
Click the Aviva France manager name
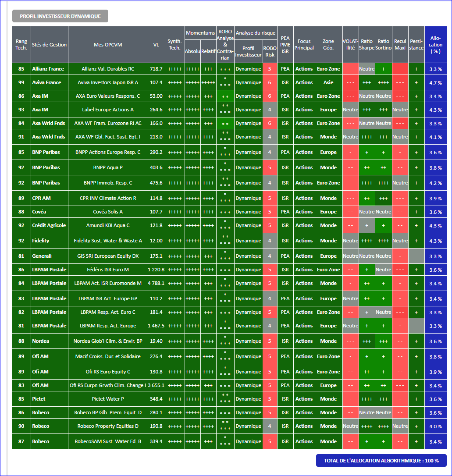click(46, 82)
